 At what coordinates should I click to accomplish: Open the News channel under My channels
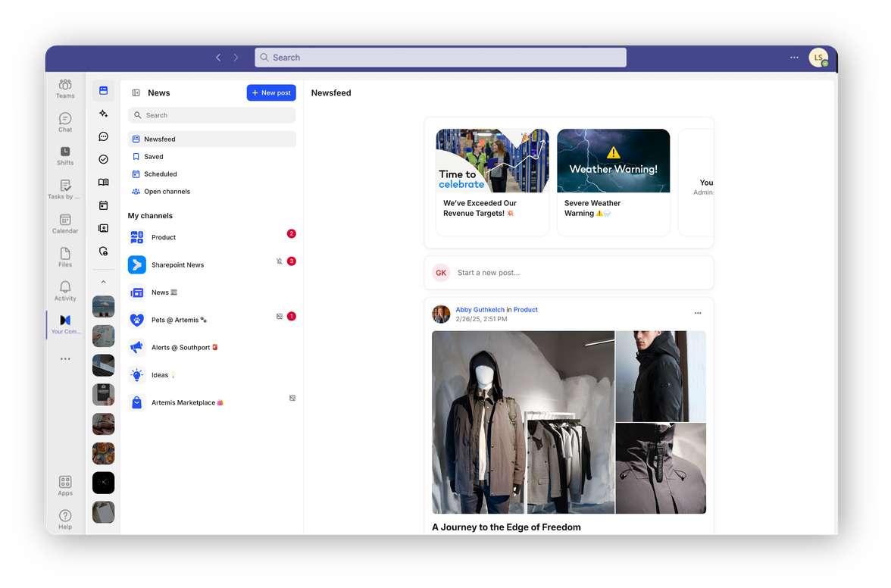point(212,292)
